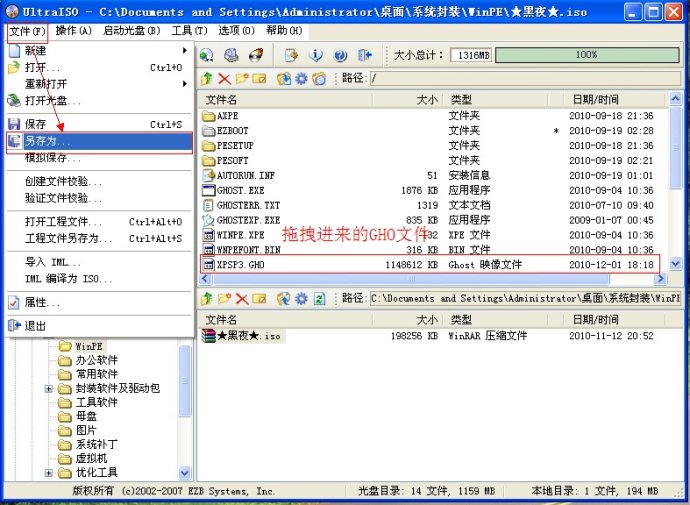Click the image path field showing /
The width and height of the screenshot is (690, 505).
pos(525,79)
